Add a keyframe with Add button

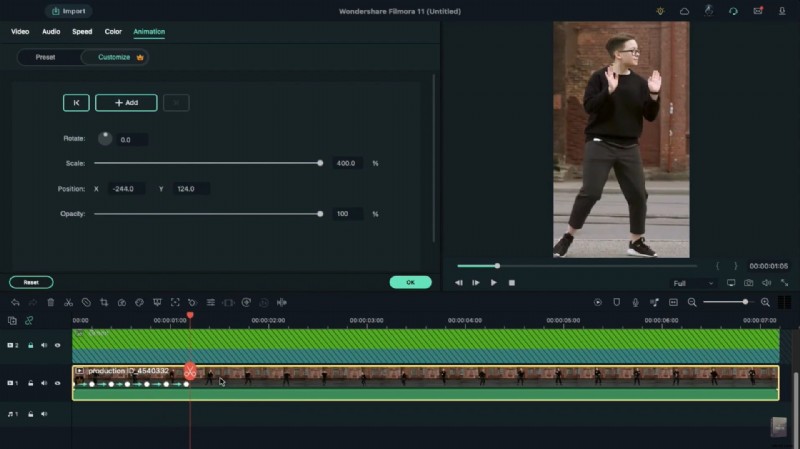(126, 103)
